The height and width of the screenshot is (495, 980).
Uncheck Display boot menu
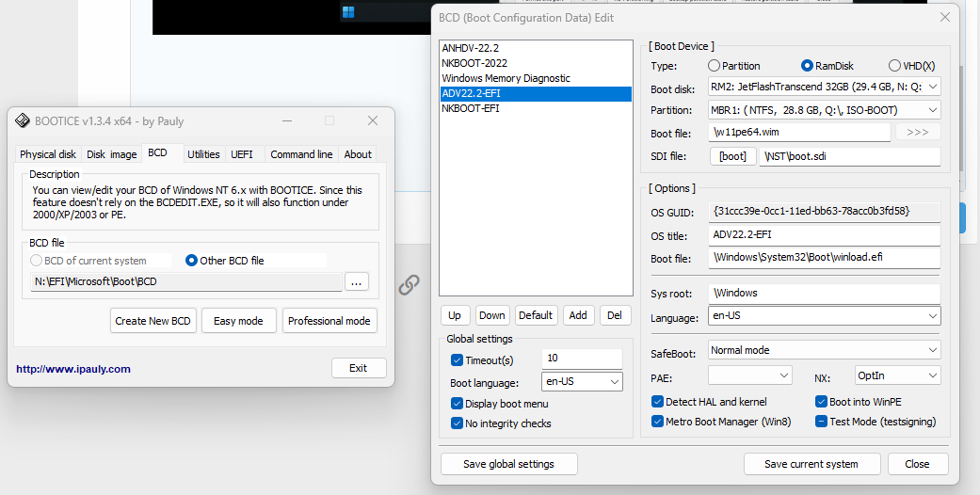[457, 403]
